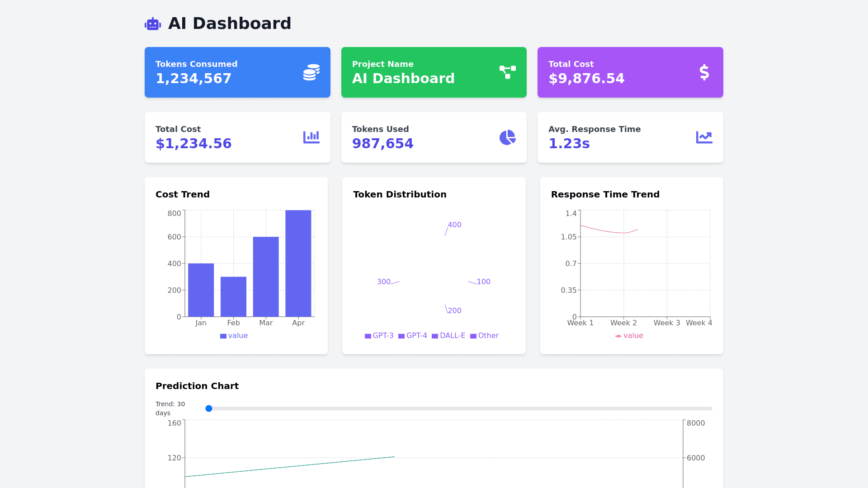Click the Feb bar in Cost Trend
Image resolution: width=868 pixels, height=488 pixels.
(233, 297)
